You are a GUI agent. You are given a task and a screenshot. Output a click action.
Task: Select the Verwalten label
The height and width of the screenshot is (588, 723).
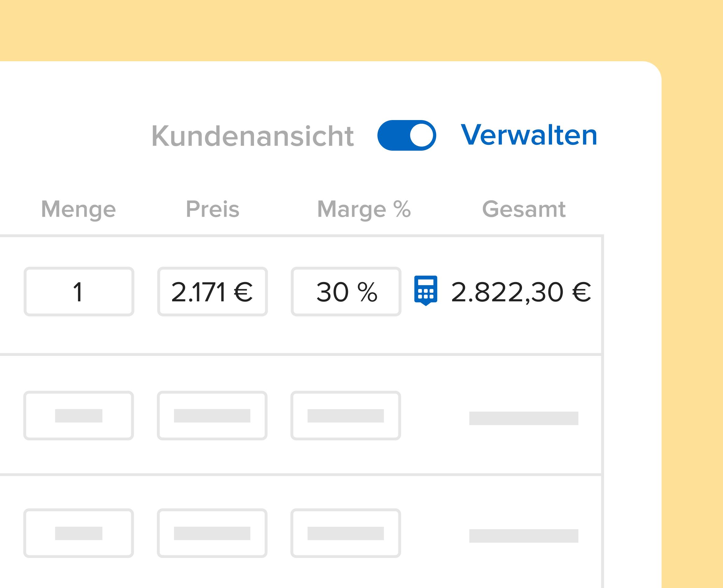(529, 135)
